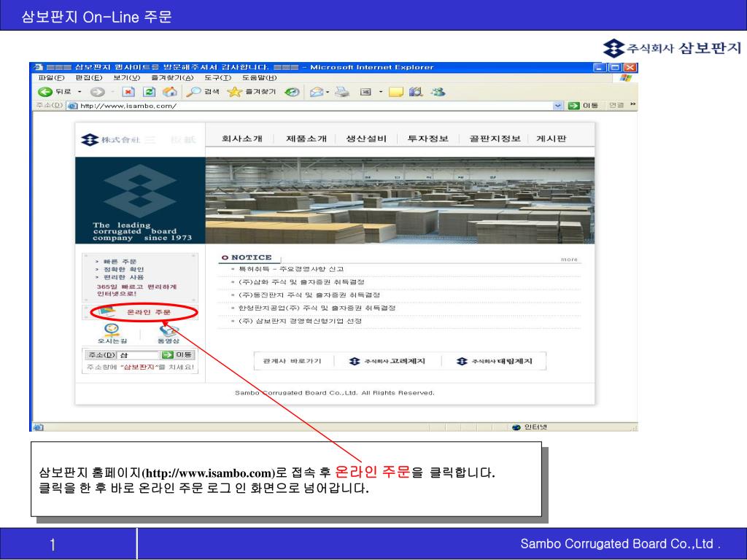Image resolution: width=747 pixels, height=560 pixels.
Task: Click the Links (연결) bar expander chevron
Action: [632, 104]
